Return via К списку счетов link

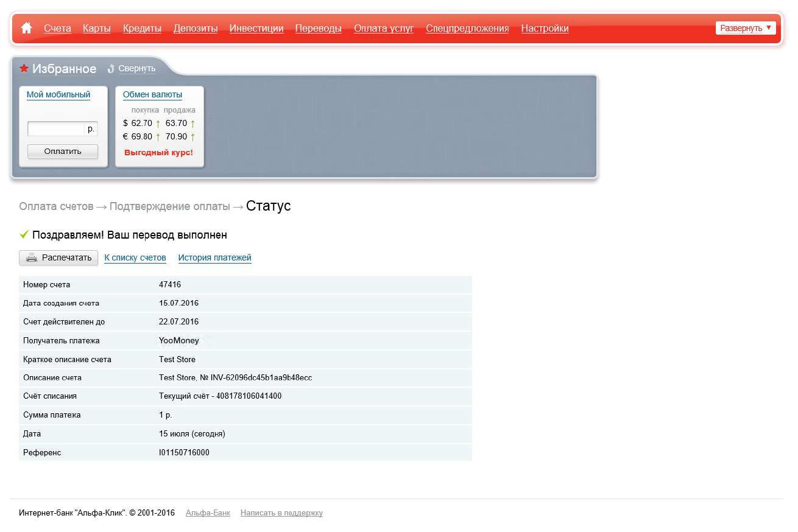[x=135, y=258]
